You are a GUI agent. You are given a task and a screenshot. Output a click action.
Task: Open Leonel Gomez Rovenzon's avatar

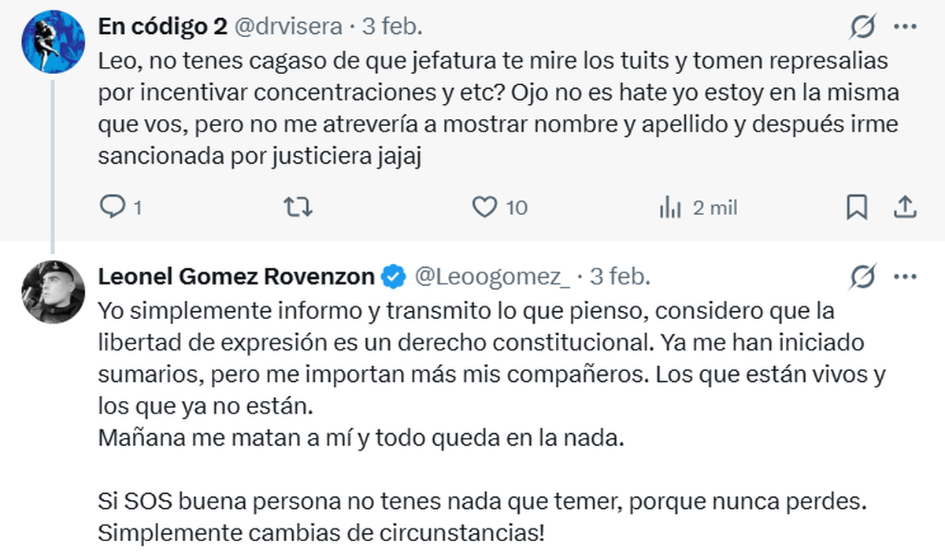pyautogui.click(x=53, y=291)
